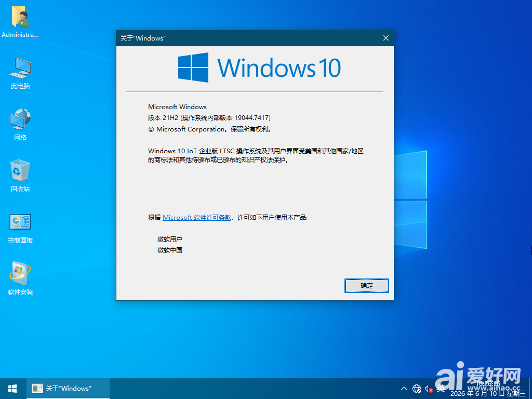
Task: Open the 此电脑 desktop icon
Action: click(x=20, y=73)
